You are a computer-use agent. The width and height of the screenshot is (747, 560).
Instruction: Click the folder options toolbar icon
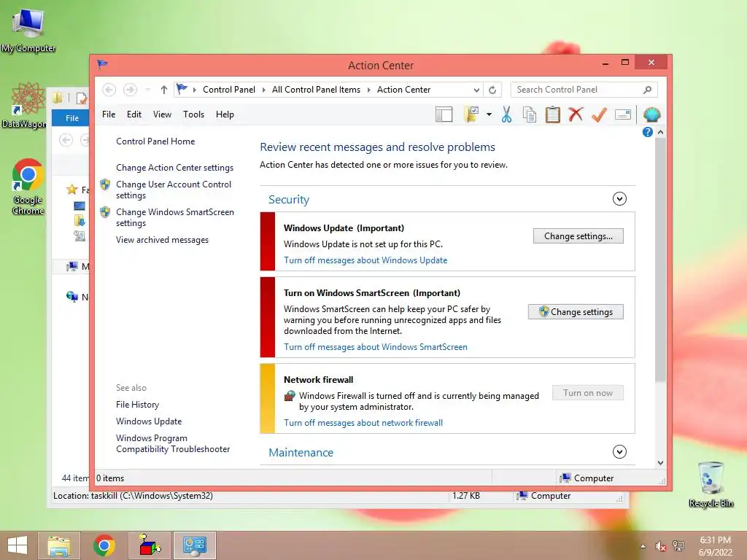[x=471, y=114]
